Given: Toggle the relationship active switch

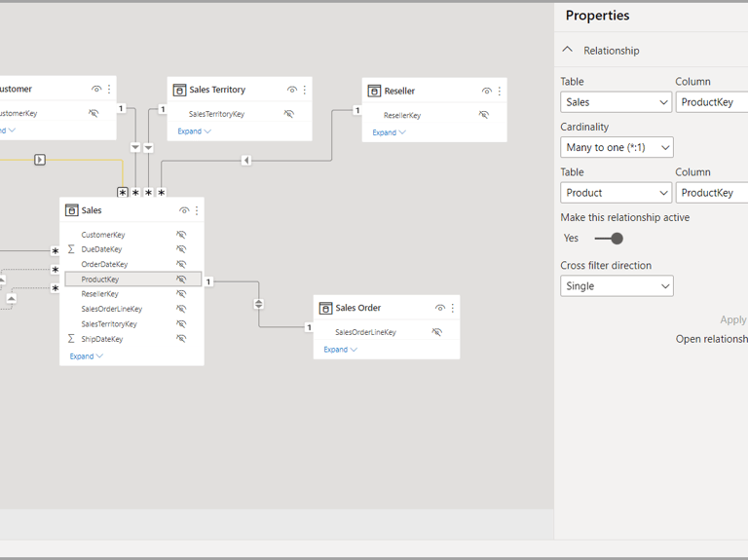Looking at the screenshot, I should pos(610,239).
